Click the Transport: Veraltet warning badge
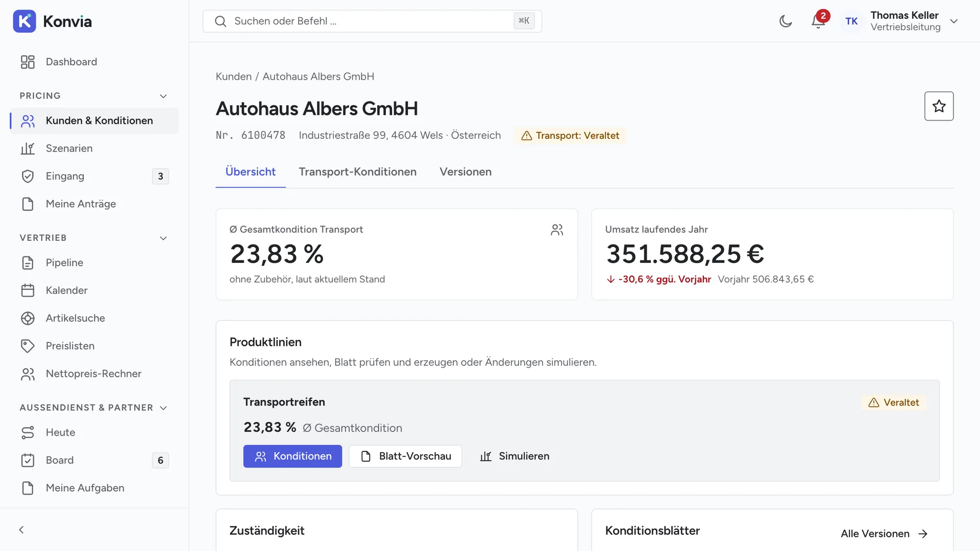This screenshot has width=980, height=551. click(570, 136)
